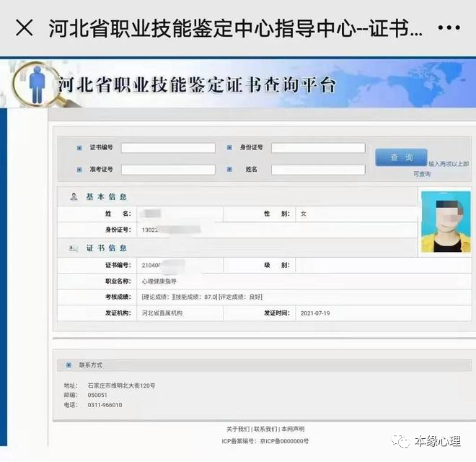
Task: Click the occupation value 心理健康指导
Action: pos(159,281)
